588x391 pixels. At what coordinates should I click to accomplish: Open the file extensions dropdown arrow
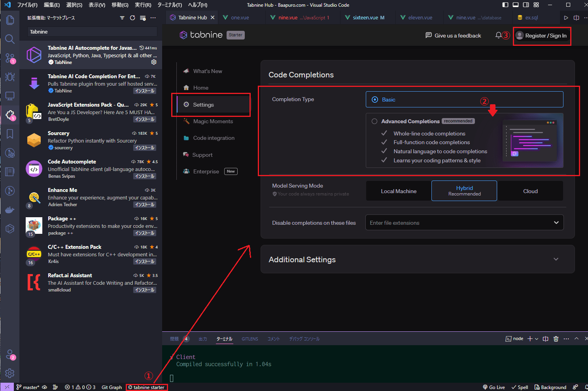coord(556,223)
